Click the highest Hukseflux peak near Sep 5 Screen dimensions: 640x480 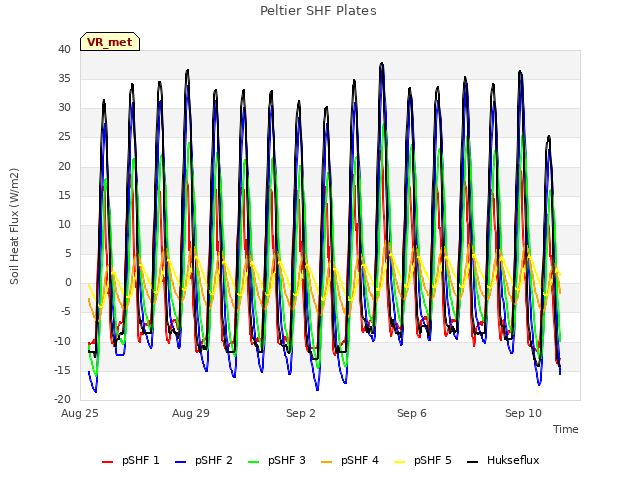tap(382, 64)
